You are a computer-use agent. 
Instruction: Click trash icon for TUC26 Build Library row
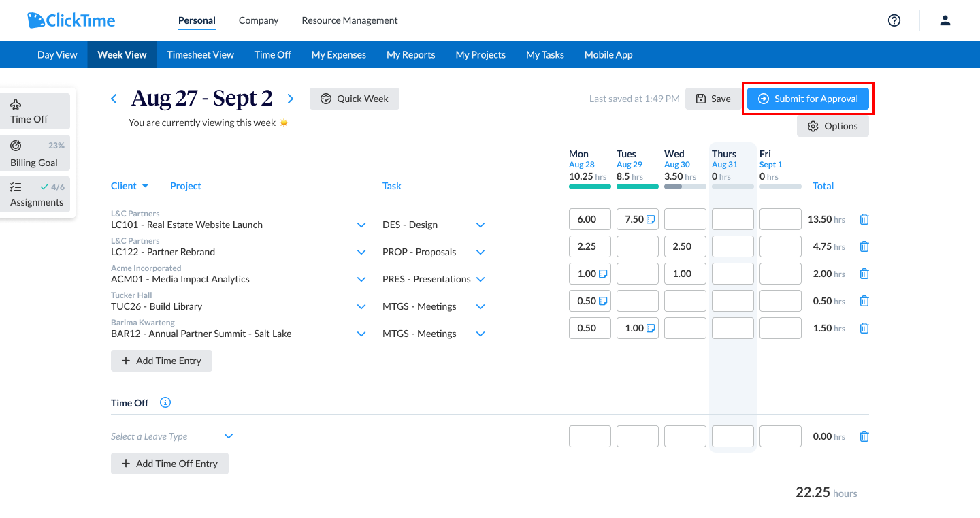pos(864,301)
